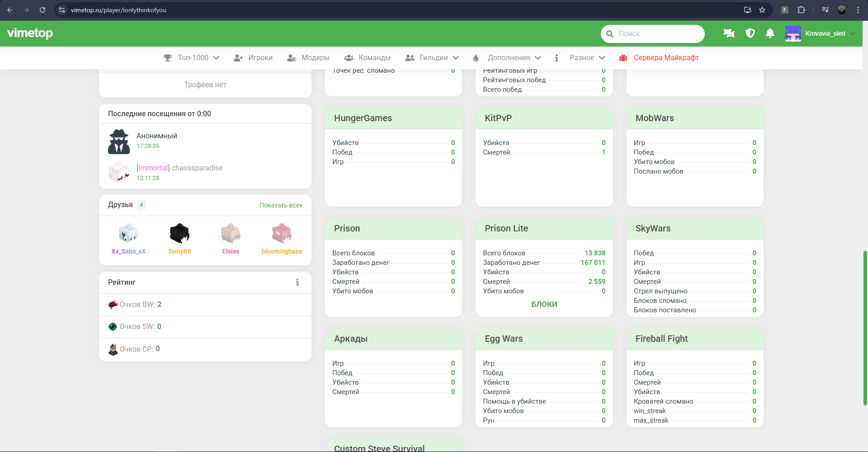This screenshot has height=452, width=868.
Task: Click the anonymous visitor avatar icon
Action: (119, 141)
